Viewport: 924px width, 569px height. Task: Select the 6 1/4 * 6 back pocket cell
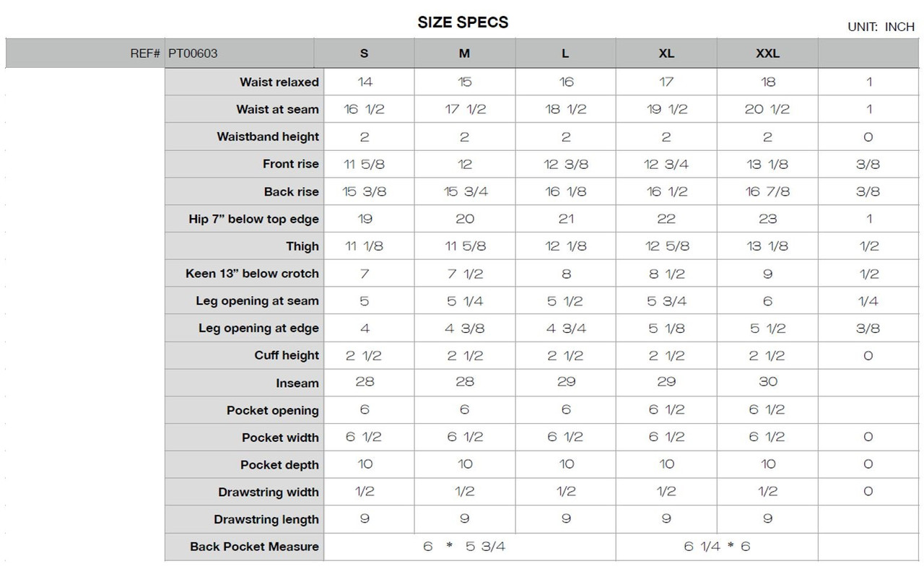tap(717, 547)
